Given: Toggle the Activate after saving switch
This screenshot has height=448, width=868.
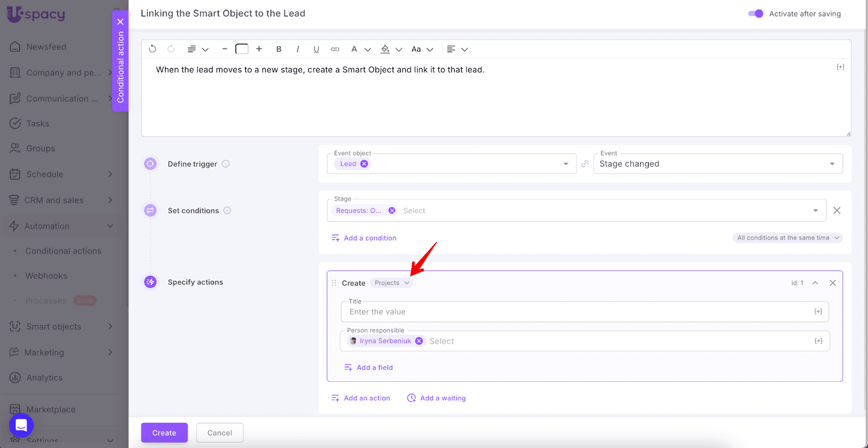Looking at the screenshot, I should pos(755,14).
